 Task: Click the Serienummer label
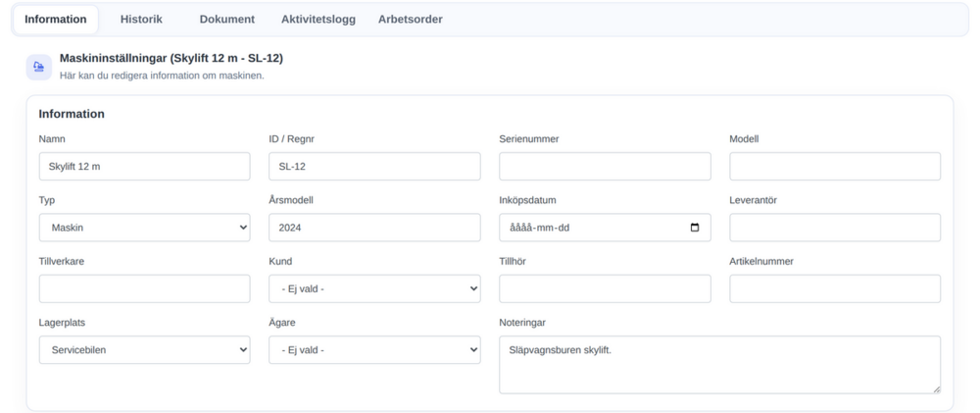pos(529,139)
